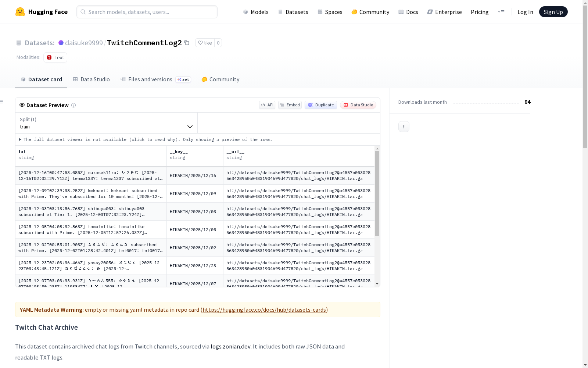588x368 pixels.
Task: Open the dataset Community tab
Action: pyautogui.click(x=220, y=79)
